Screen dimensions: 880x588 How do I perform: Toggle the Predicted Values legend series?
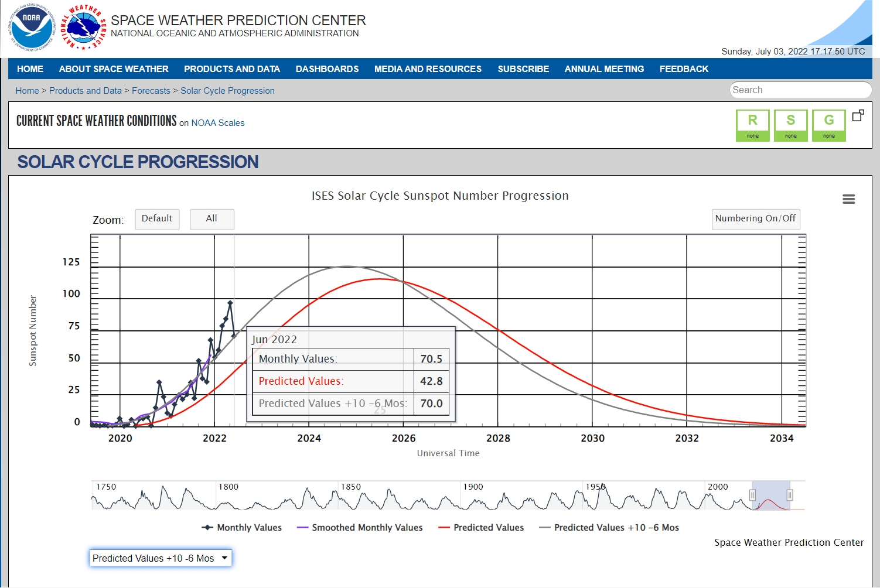point(481,528)
